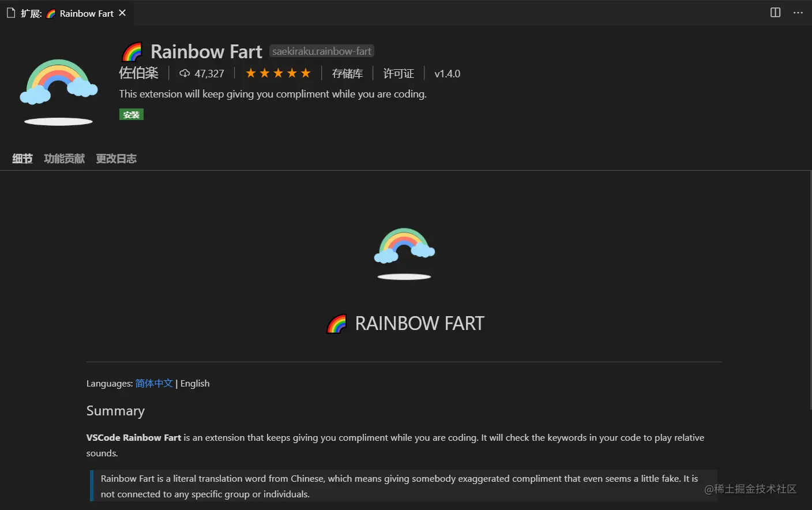Open the 细节 details tab
This screenshot has height=510, width=812.
coord(22,159)
